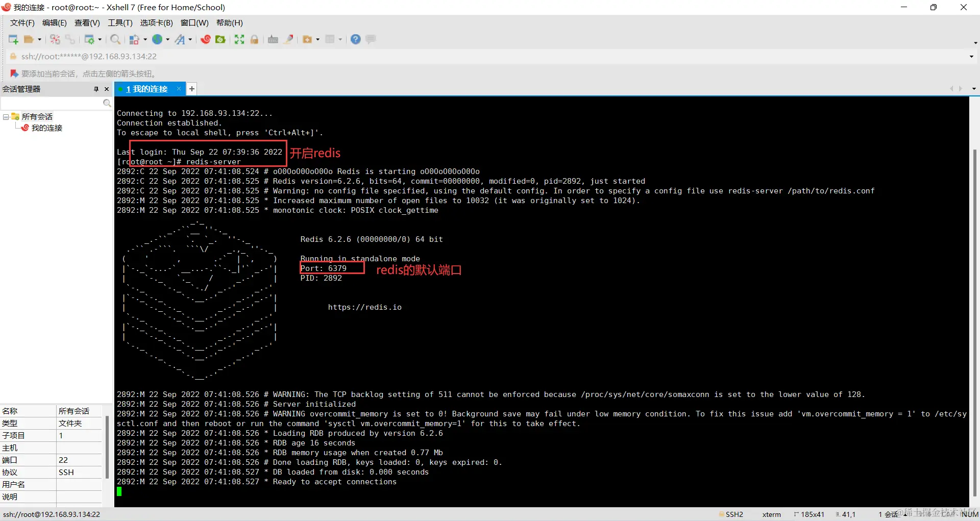Viewport: 980px width, 521px height.
Task: Open the 文件(F) menu
Action: point(22,23)
